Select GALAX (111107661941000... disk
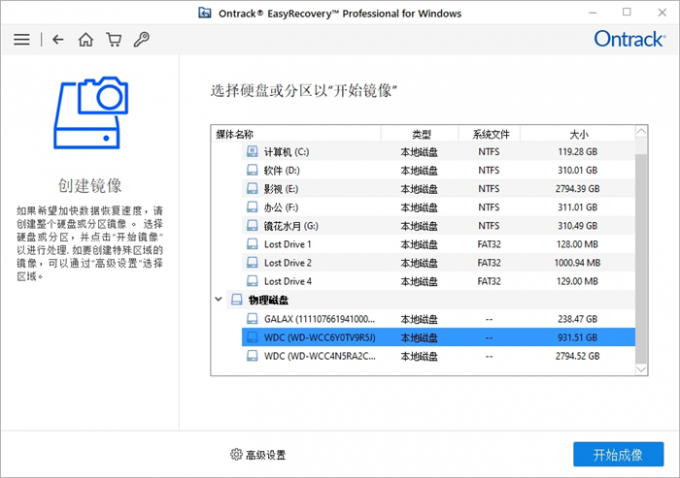 (438, 319)
